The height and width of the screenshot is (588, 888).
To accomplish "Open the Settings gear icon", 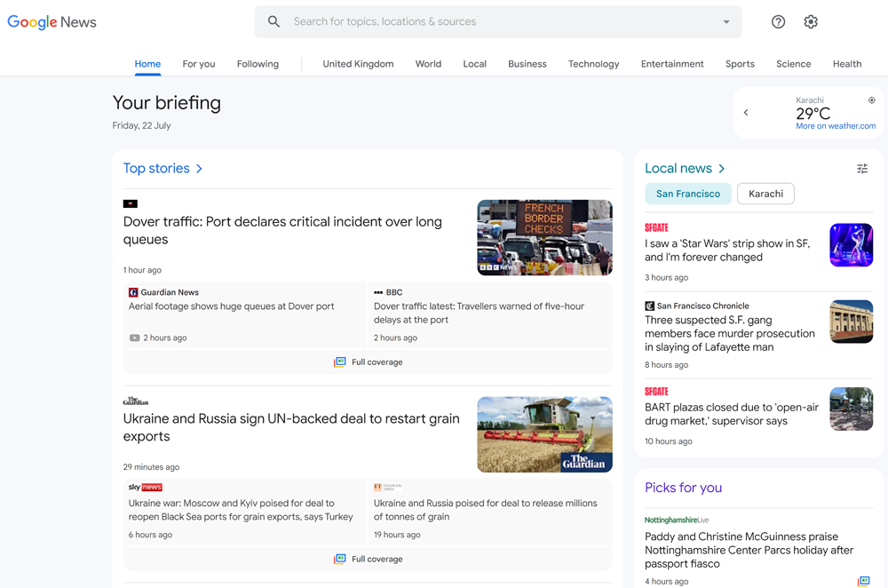I will pyautogui.click(x=811, y=21).
